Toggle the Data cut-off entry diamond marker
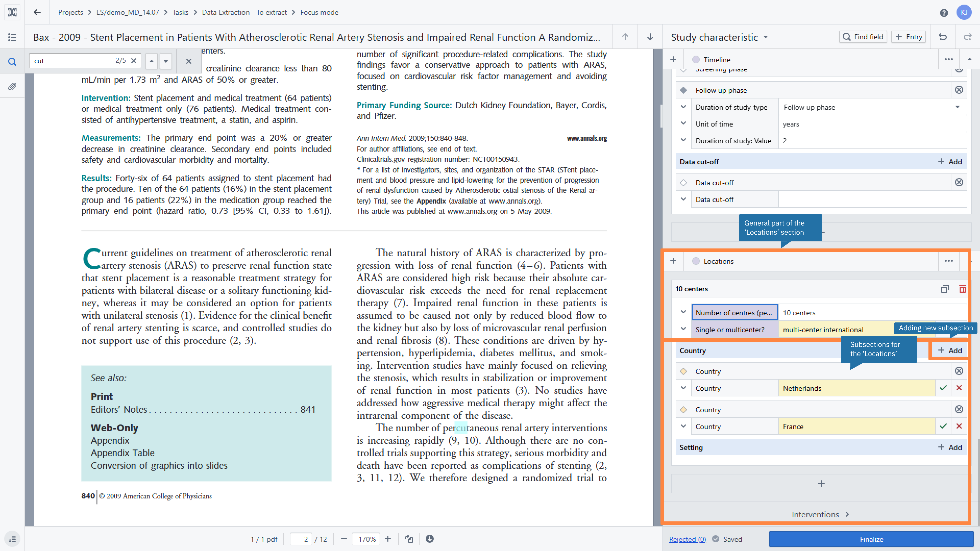Screen dimensions: 980x551 [684, 183]
